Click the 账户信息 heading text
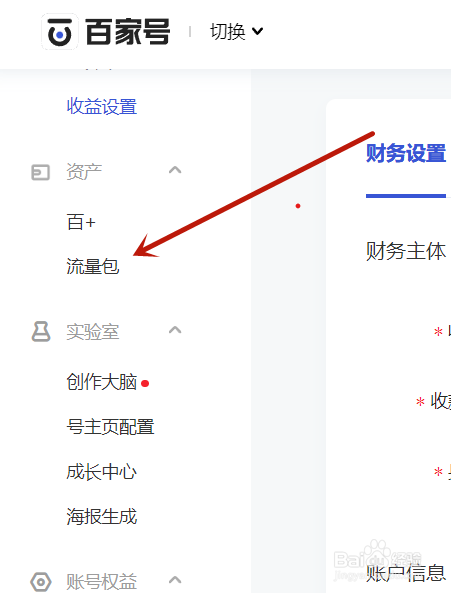Viewport: 451px width, 593px height. point(406,573)
